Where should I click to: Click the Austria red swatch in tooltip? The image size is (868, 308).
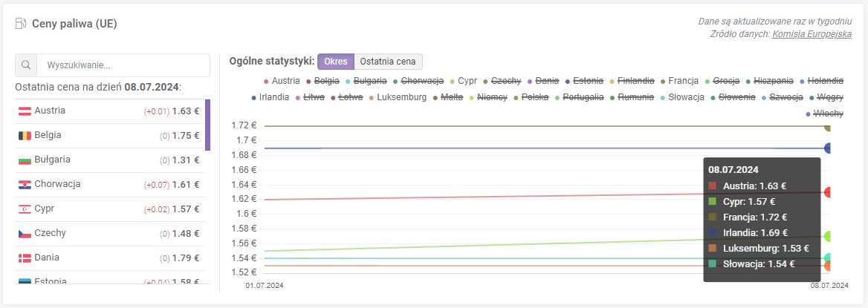[713, 186]
